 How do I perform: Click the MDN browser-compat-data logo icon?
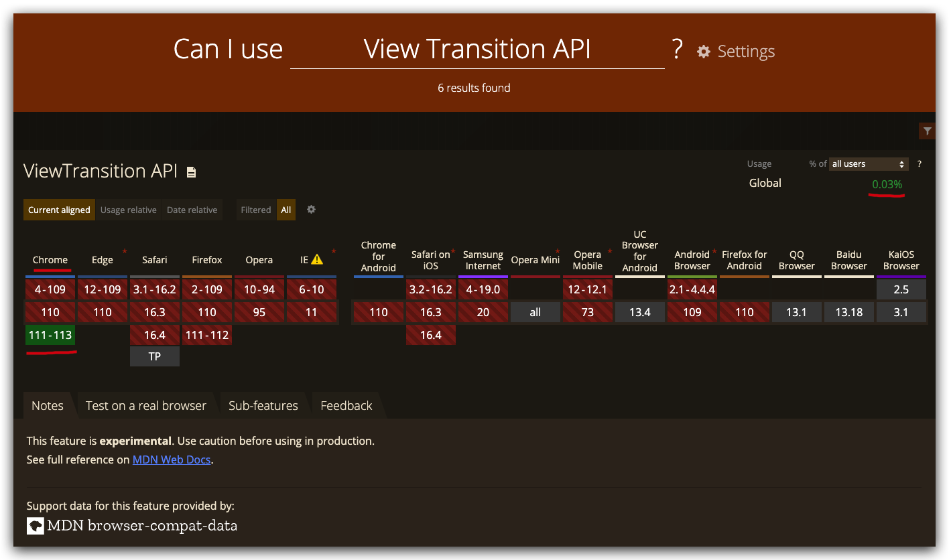point(36,526)
